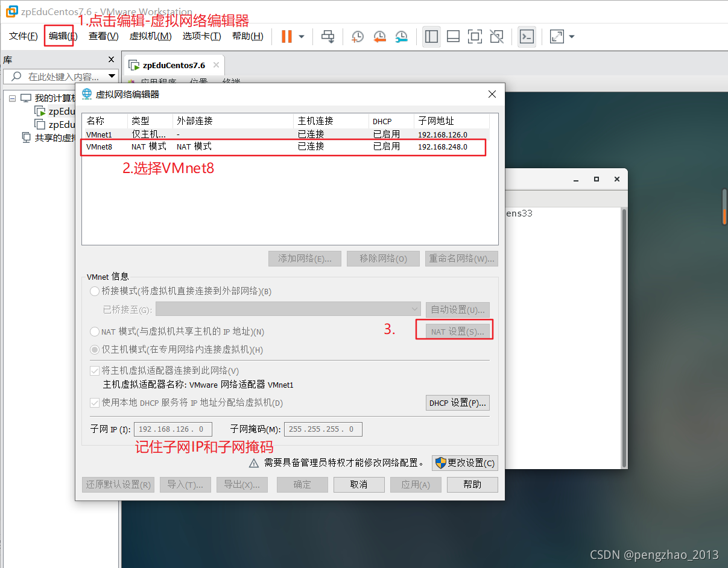Click the stretch guest display icon
Viewport: 728px width, 568px height.
557,37
